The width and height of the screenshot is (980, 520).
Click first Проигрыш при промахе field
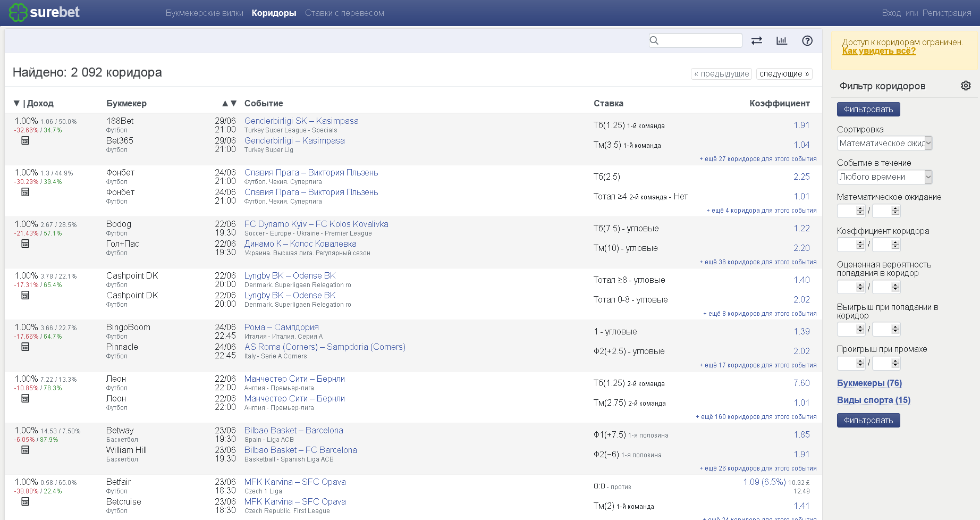point(851,363)
